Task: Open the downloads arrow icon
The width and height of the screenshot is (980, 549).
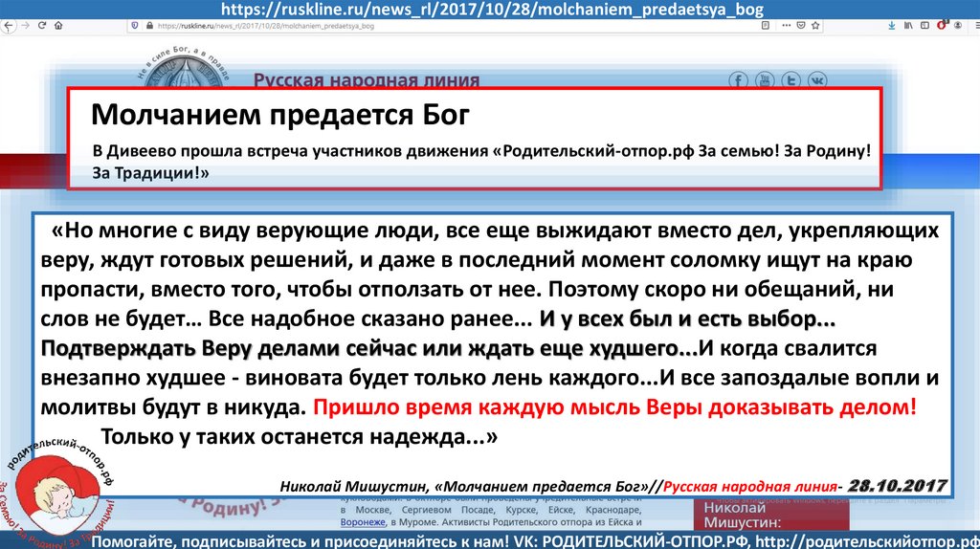Action: 891,26
